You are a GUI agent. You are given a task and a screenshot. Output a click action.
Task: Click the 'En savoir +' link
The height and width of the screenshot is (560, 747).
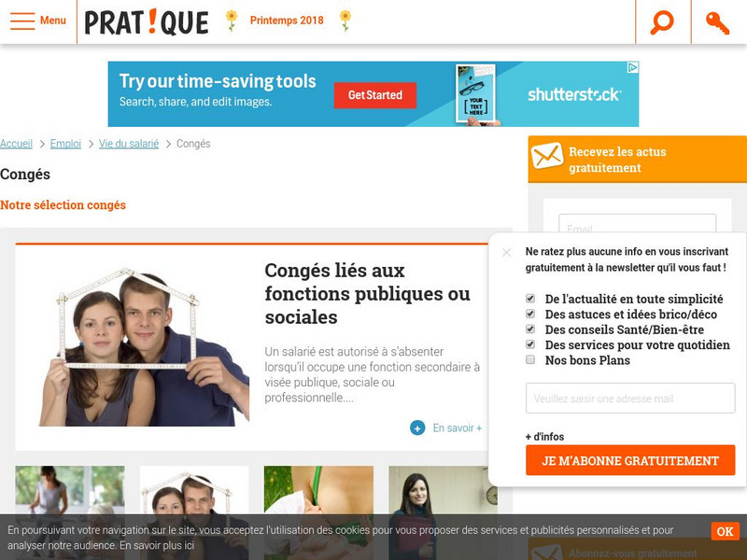click(x=457, y=428)
